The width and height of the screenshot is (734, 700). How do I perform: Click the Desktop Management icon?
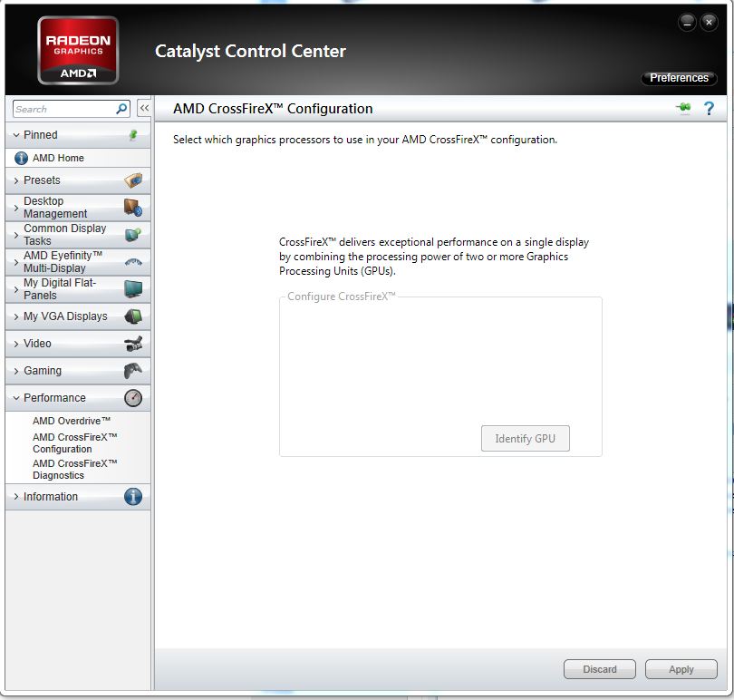tap(133, 207)
